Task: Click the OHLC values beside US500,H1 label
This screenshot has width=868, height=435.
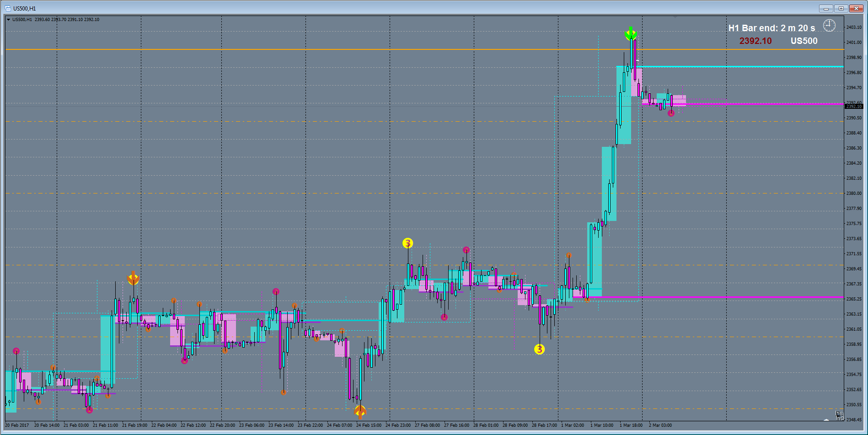Action: click(67, 20)
